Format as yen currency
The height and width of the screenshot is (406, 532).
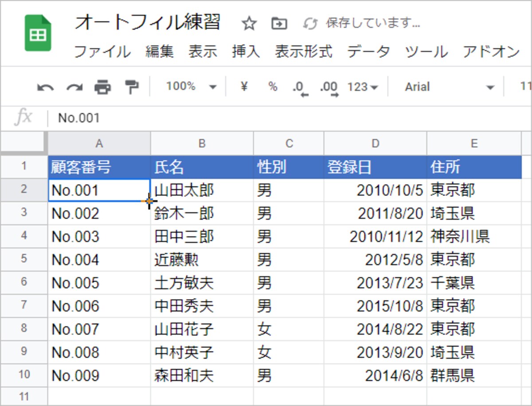(x=243, y=86)
